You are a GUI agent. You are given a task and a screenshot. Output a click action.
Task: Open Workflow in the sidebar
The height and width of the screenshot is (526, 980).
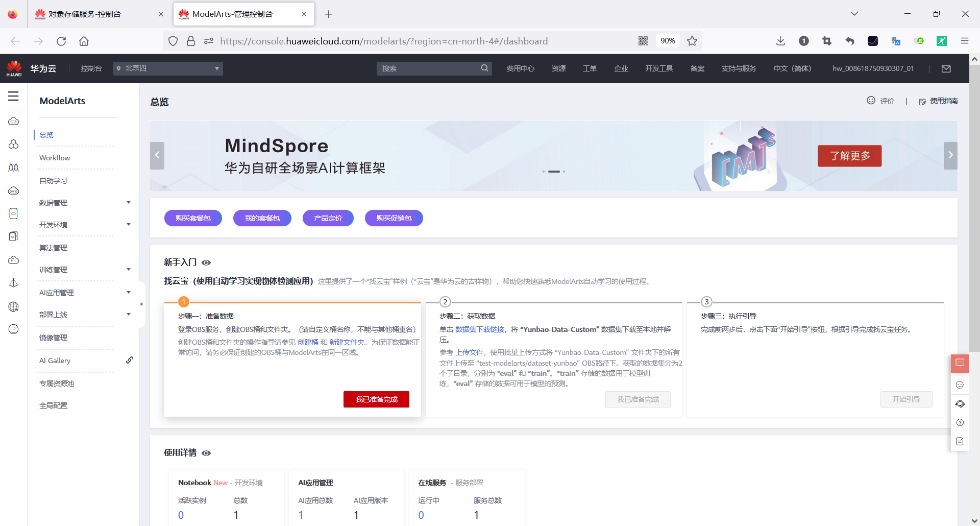(x=55, y=158)
